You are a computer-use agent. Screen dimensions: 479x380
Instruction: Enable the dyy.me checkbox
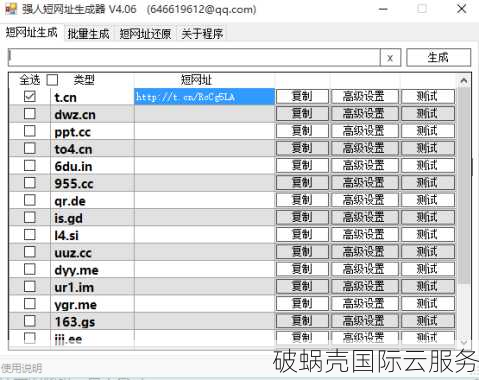tap(30, 270)
